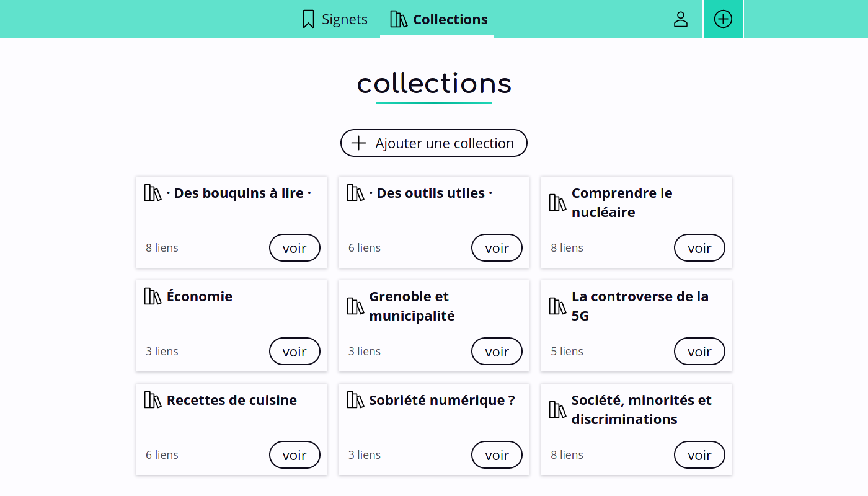The height and width of the screenshot is (496, 868).
Task: Click the "Ajouter une collection" button
Action: pos(433,143)
